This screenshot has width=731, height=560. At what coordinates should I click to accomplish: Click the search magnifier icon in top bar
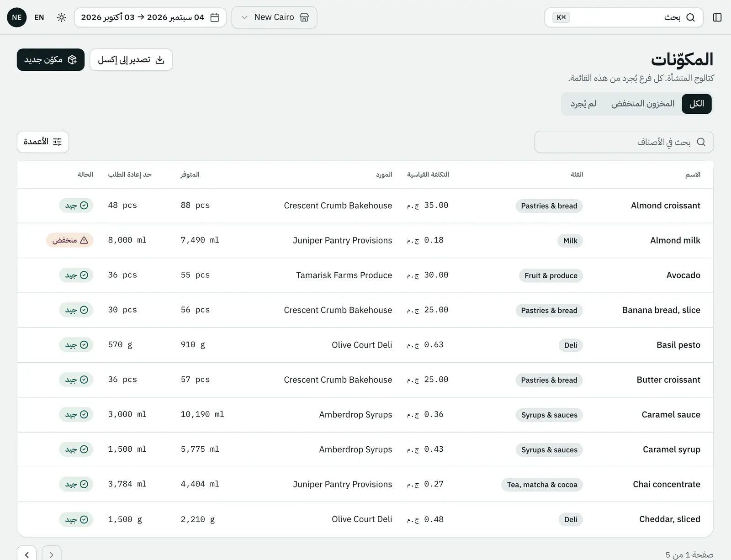[x=690, y=17]
